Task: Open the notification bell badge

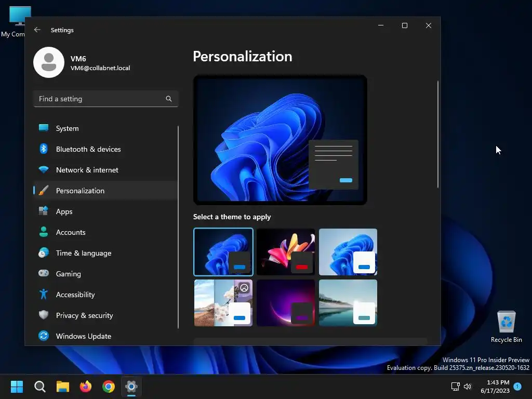Action: (x=517, y=386)
